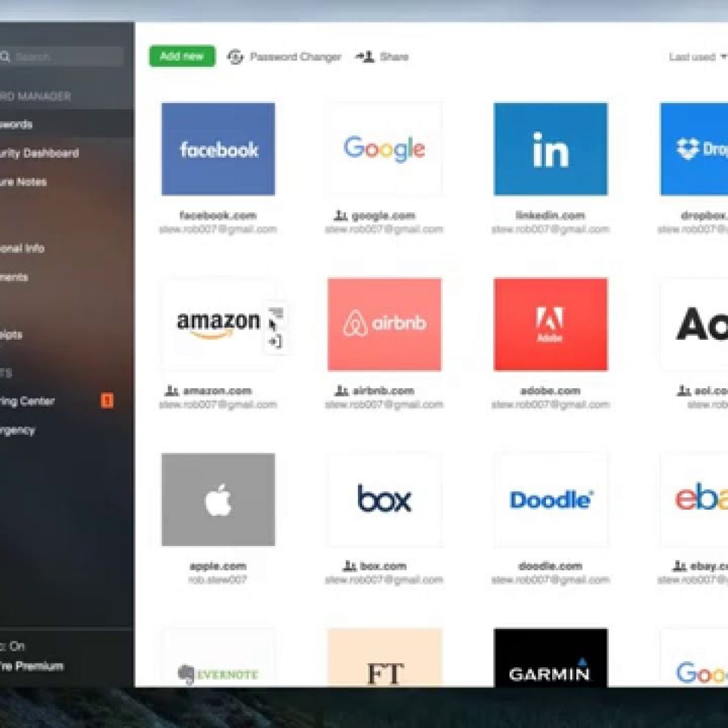
Task: Click the orange Sharing Center notification badge
Action: pos(107,400)
